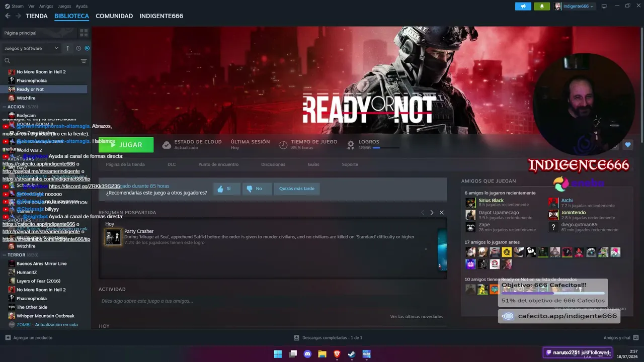
Task: Open the announcements megaphone button
Action: (523, 6)
